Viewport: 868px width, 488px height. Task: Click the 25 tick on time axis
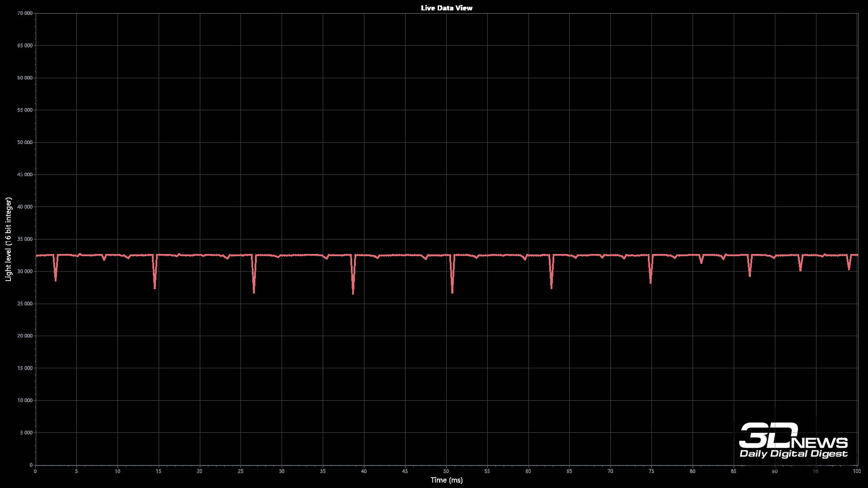(241, 471)
